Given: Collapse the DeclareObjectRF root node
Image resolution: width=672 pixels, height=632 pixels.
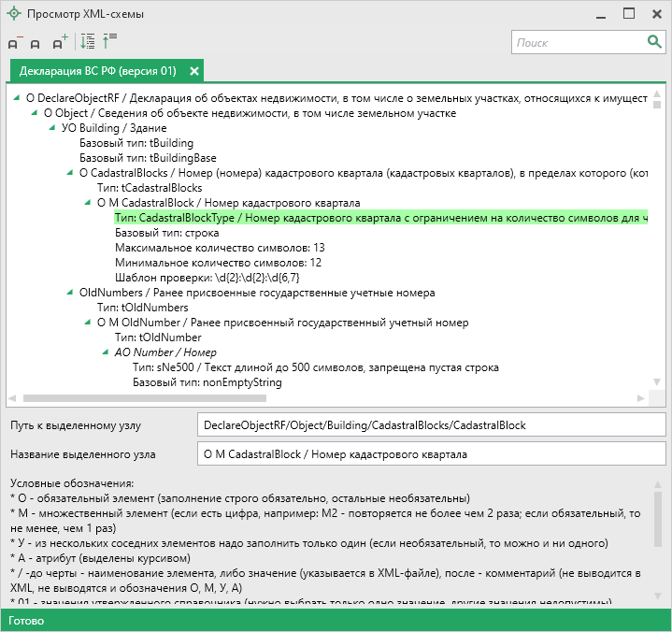Looking at the screenshot, I should (x=16, y=97).
